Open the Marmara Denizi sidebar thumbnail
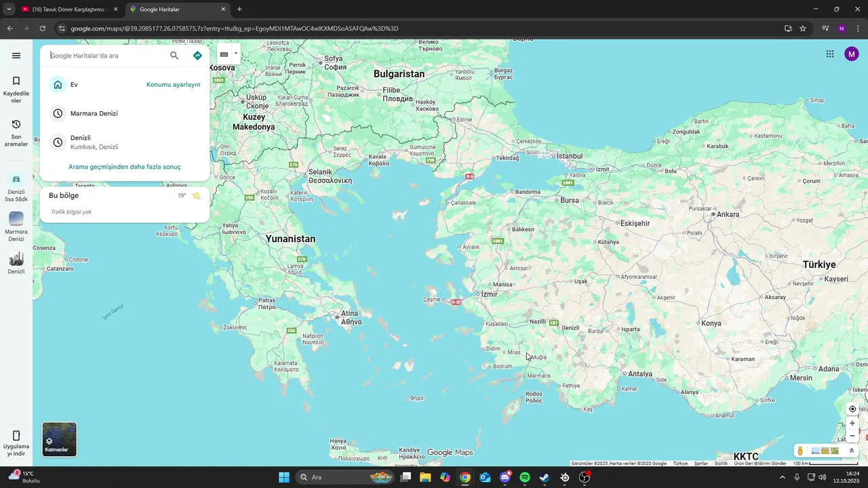The height and width of the screenshot is (488, 868). 16,226
